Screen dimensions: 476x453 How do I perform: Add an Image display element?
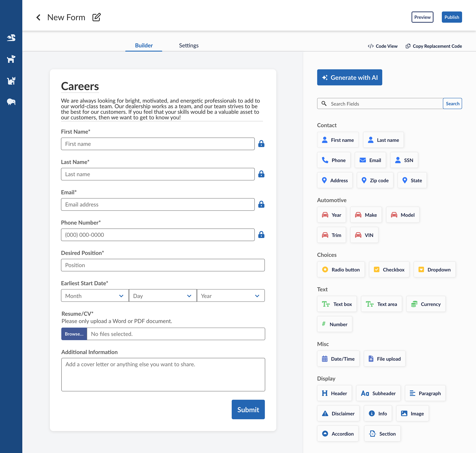(412, 414)
